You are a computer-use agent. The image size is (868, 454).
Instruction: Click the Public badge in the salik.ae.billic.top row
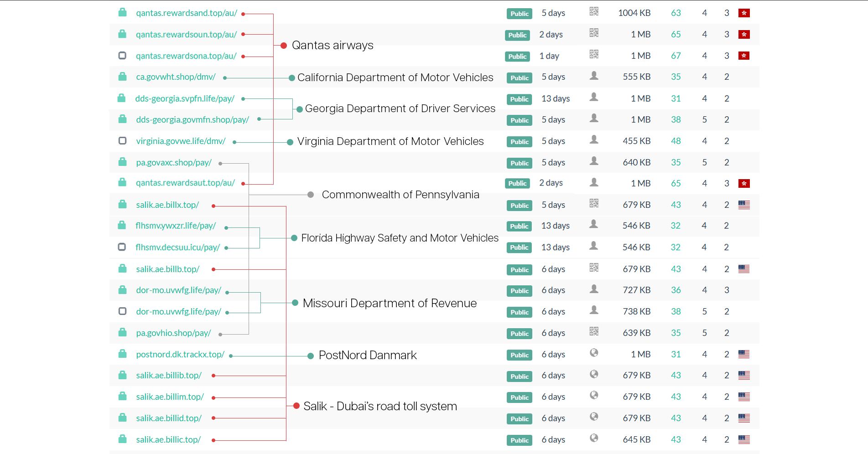tap(520, 440)
